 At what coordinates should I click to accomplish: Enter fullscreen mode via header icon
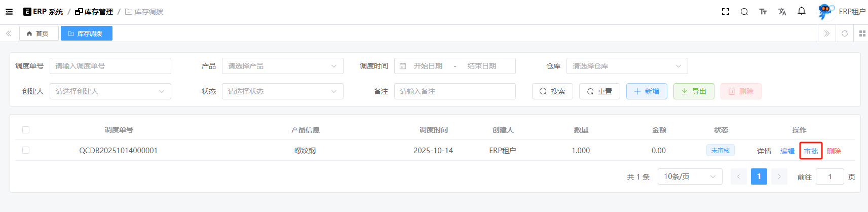725,12
